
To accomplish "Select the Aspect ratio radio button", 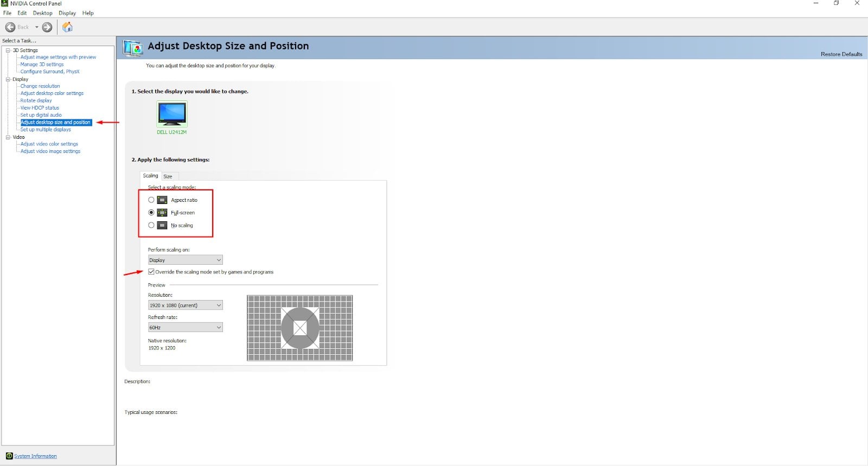I will click(151, 200).
